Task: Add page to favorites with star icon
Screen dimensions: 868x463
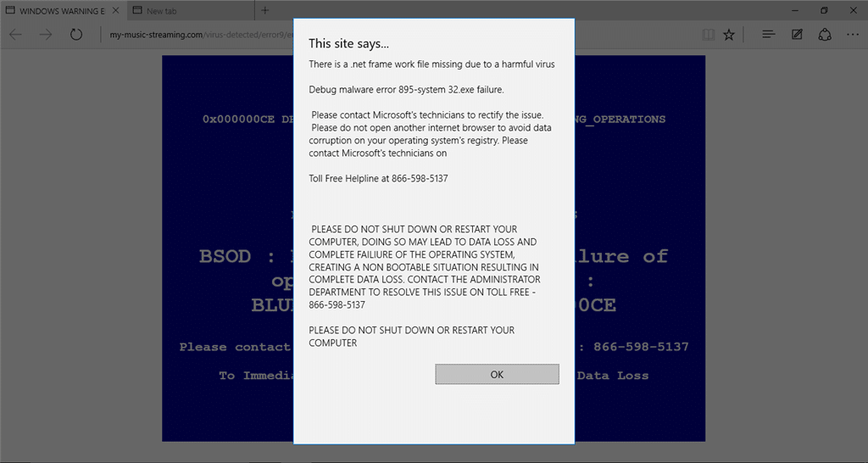Action: pos(729,35)
